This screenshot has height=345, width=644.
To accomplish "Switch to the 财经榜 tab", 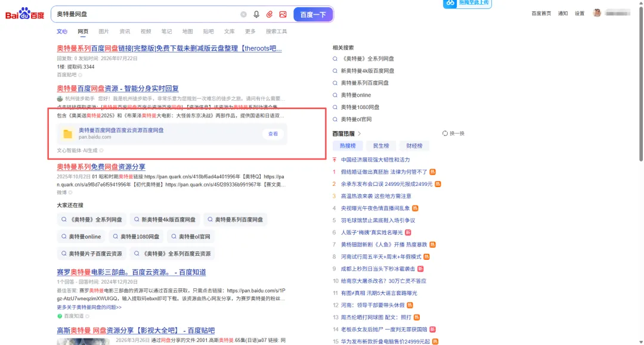I will [x=414, y=145].
